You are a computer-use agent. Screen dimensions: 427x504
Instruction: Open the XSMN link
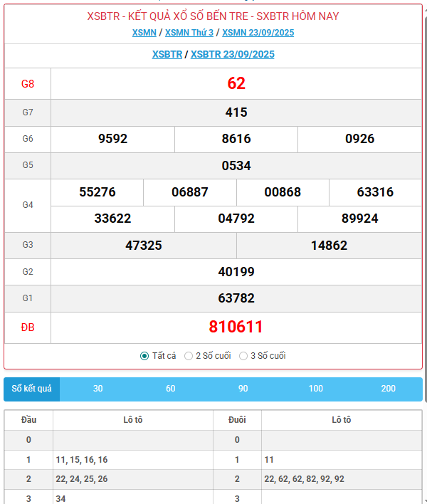click(144, 32)
